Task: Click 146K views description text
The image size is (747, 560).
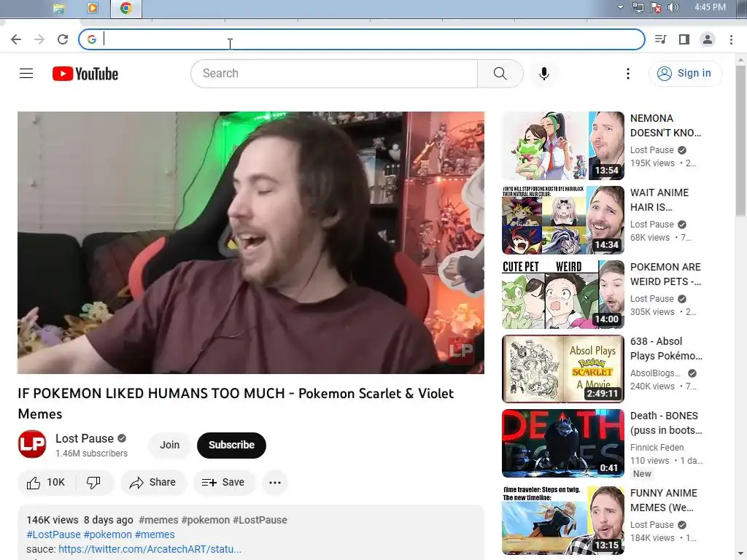Action: click(53, 520)
